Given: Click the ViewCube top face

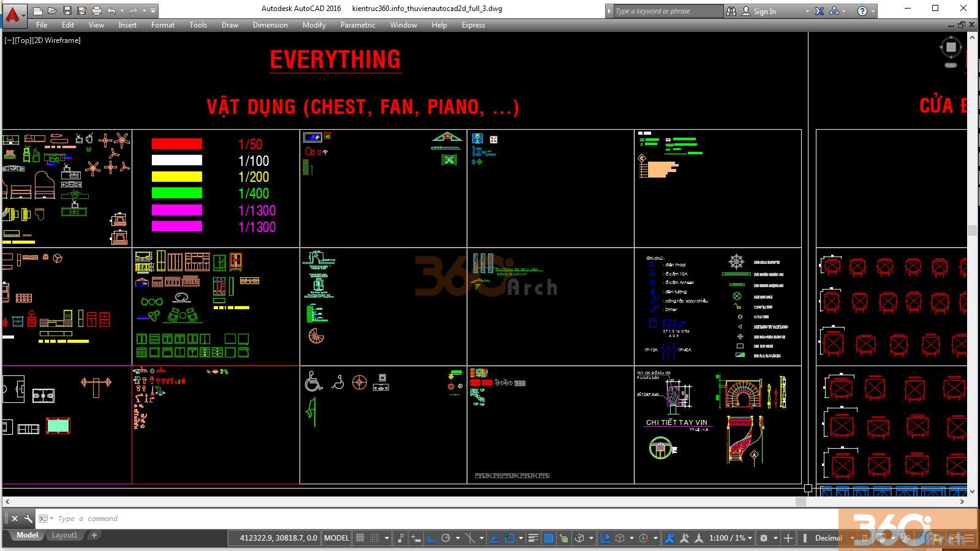Looking at the screenshot, I should click(x=951, y=47).
